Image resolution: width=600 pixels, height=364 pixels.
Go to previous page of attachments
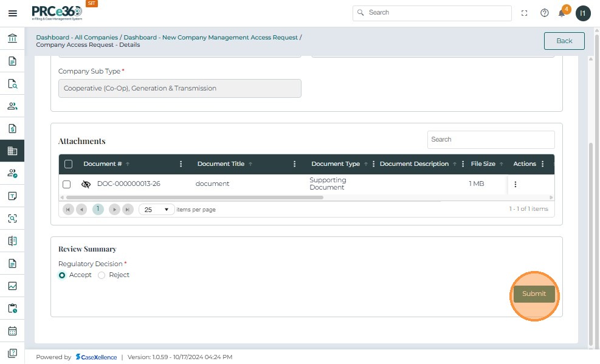click(81, 210)
